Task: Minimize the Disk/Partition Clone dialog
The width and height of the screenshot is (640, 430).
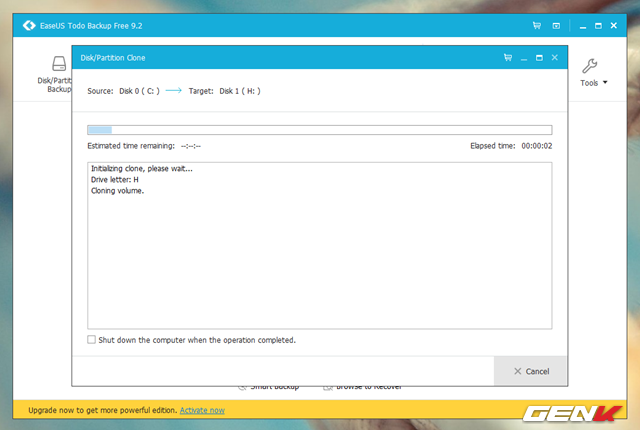Action: tap(524, 58)
